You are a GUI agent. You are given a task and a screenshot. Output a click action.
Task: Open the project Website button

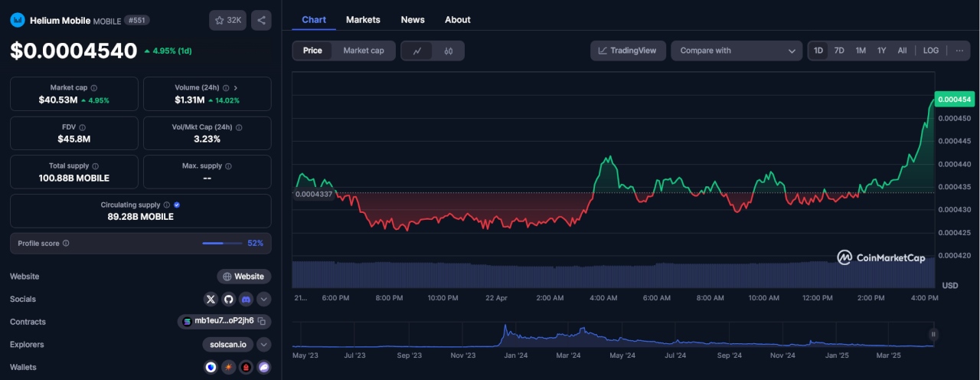[x=243, y=277]
